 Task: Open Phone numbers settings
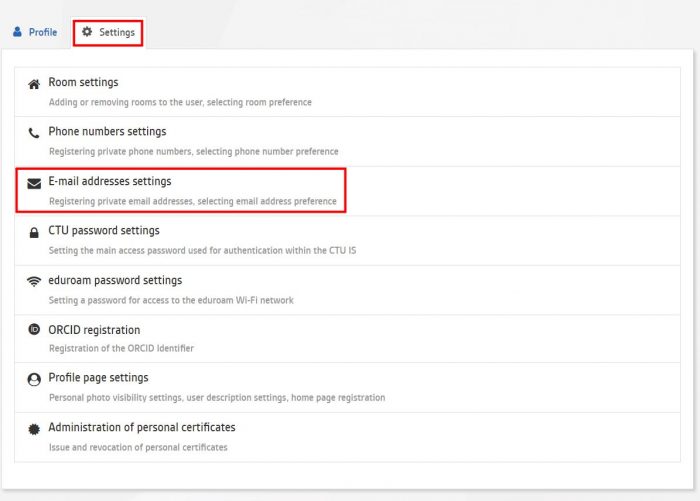click(347, 142)
